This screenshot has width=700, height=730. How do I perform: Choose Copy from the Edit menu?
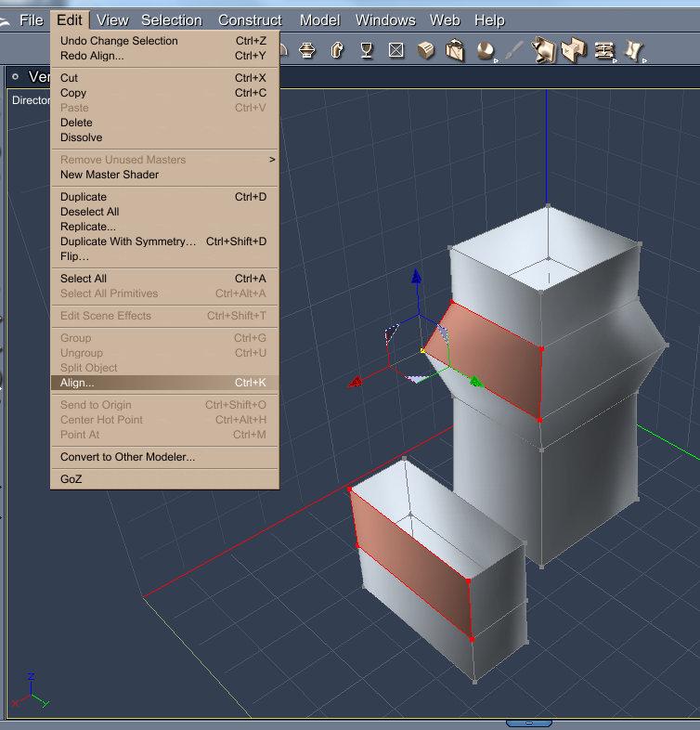click(x=164, y=93)
